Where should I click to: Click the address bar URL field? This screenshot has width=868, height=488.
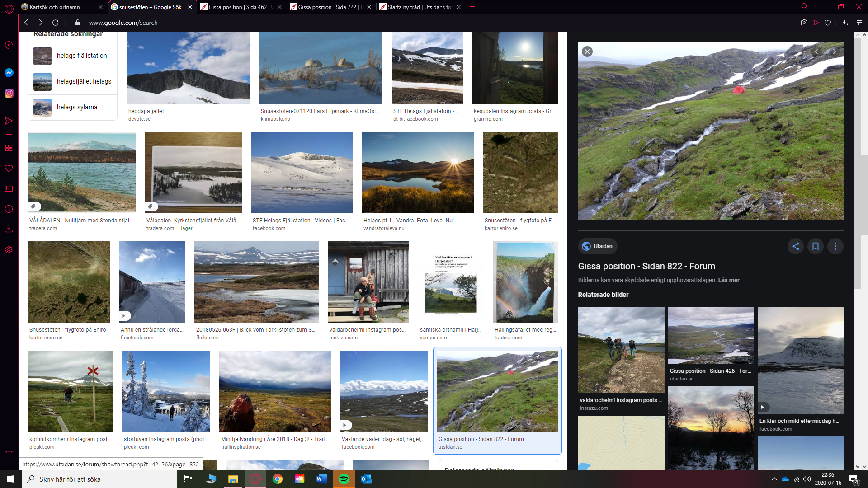pyautogui.click(x=434, y=23)
